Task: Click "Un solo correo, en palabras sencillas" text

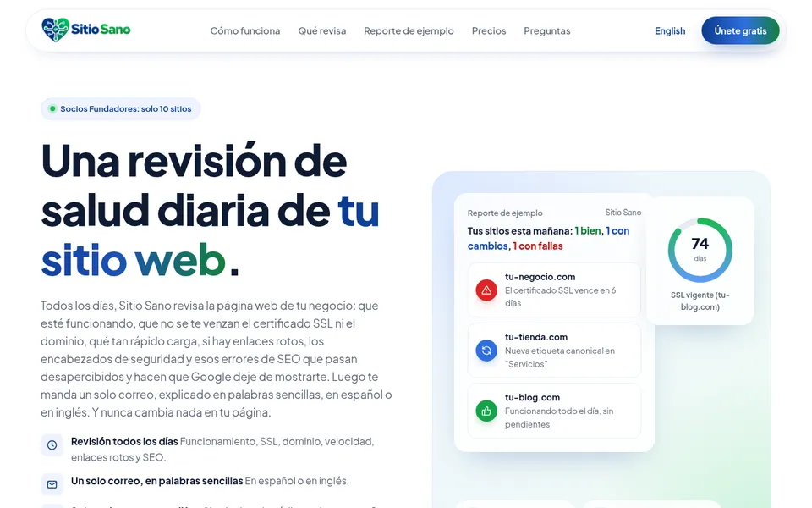Action: (157, 481)
